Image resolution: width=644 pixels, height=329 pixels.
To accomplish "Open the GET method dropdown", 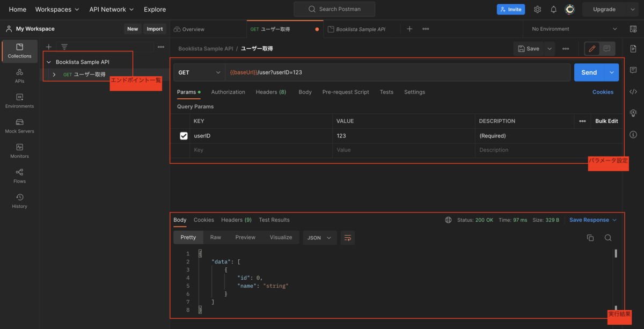I will [199, 72].
